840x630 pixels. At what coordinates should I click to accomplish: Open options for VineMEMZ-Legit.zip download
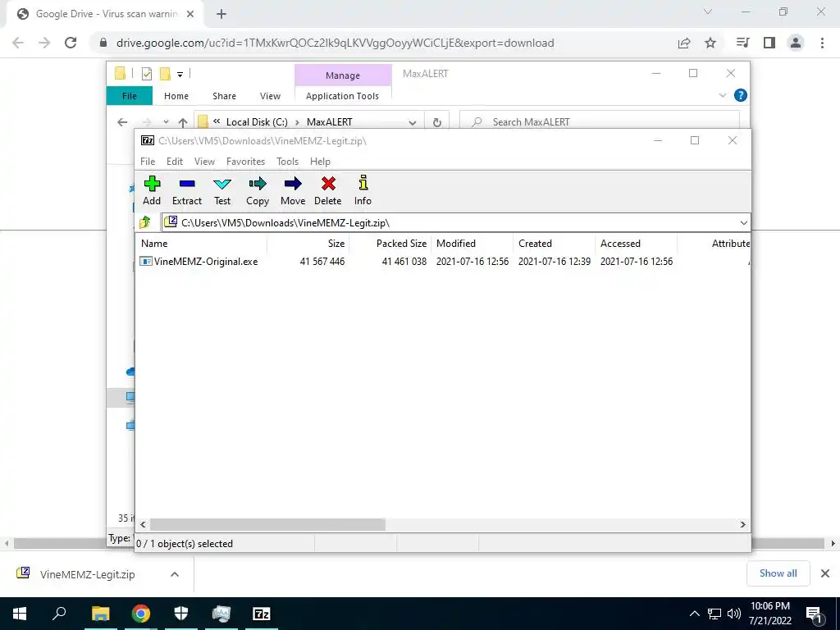click(175, 574)
